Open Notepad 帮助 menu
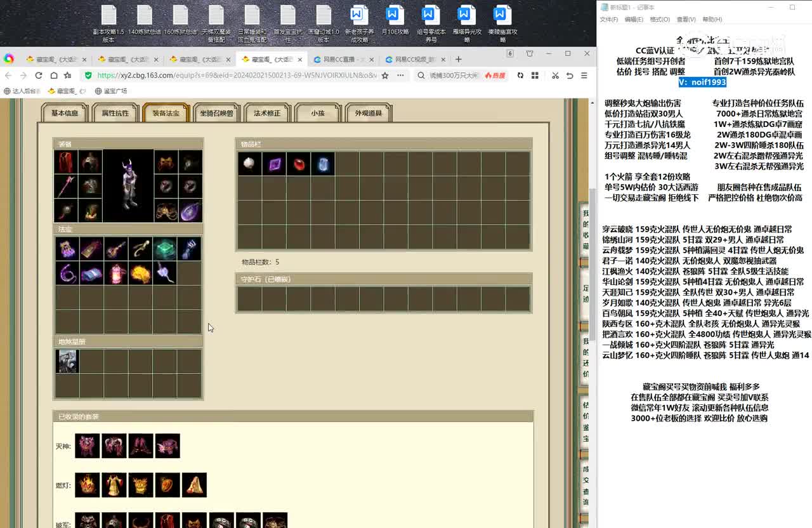Screen dimensions: 812x528 tap(712, 20)
